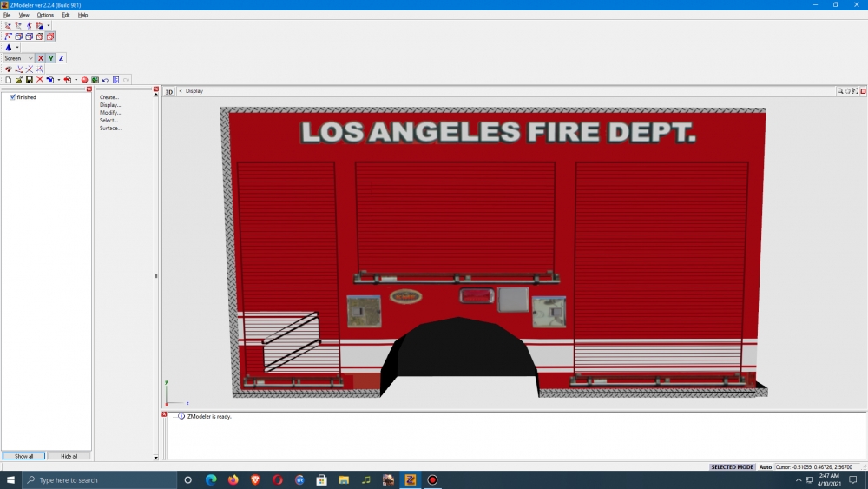Select the blue cone primitive icon
The image size is (868, 489).
coord(9,48)
